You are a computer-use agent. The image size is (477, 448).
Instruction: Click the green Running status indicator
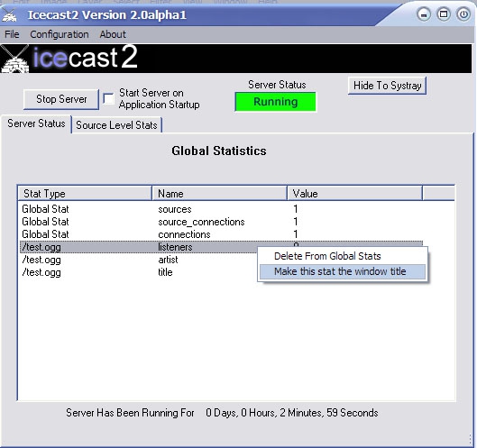(275, 102)
